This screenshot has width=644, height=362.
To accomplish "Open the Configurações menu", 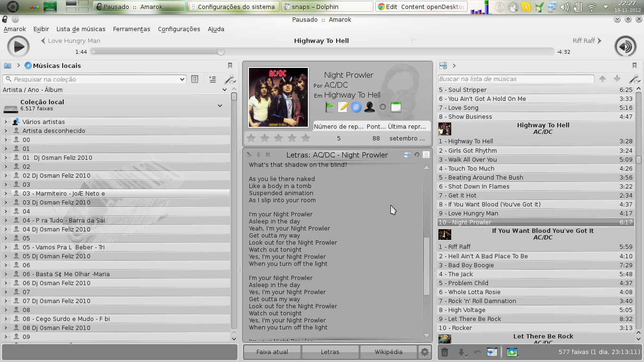I will pos(179,29).
